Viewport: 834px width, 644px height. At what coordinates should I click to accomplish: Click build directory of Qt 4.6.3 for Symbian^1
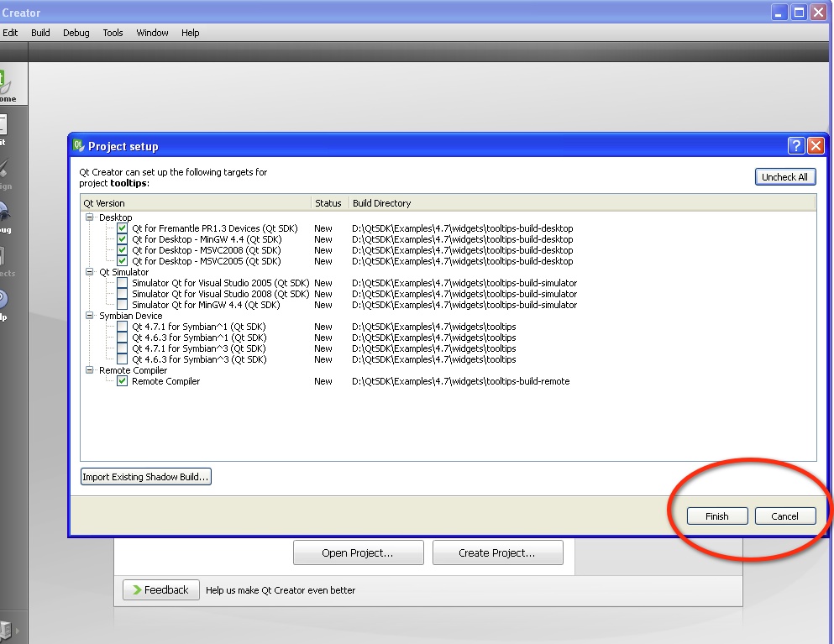click(x=434, y=338)
